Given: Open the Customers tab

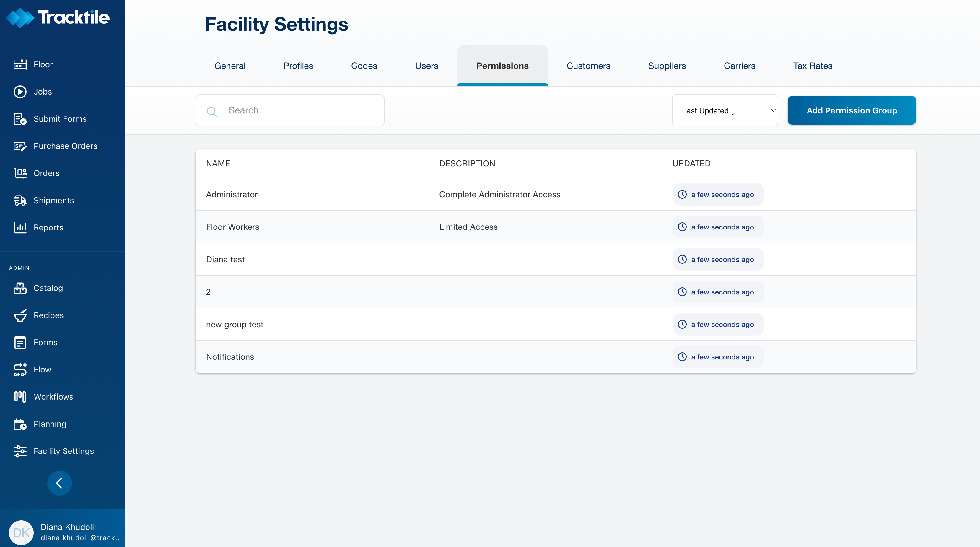Looking at the screenshot, I should (x=588, y=66).
